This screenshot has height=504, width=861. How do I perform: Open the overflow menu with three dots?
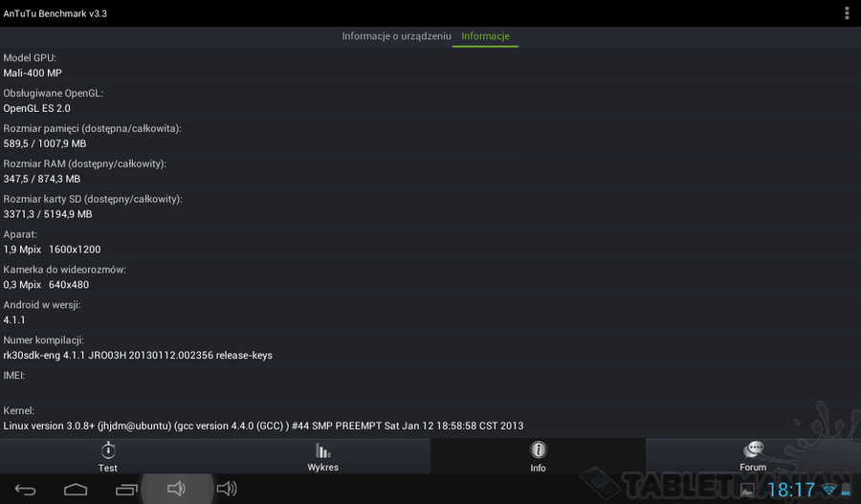(x=847, y=13)
